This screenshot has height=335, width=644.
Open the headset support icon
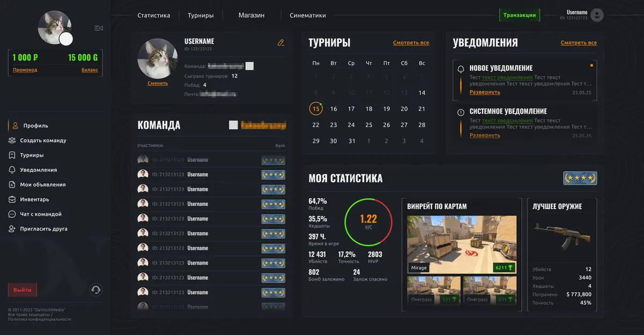pos(96,290)
